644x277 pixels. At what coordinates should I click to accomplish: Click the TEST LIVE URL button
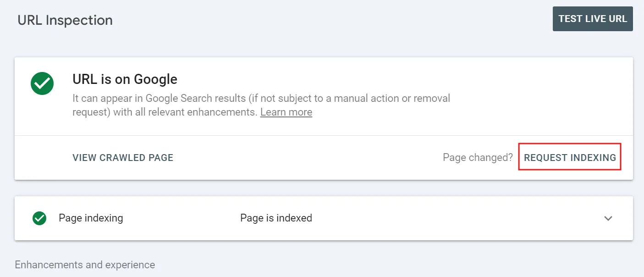click(592, 19)
